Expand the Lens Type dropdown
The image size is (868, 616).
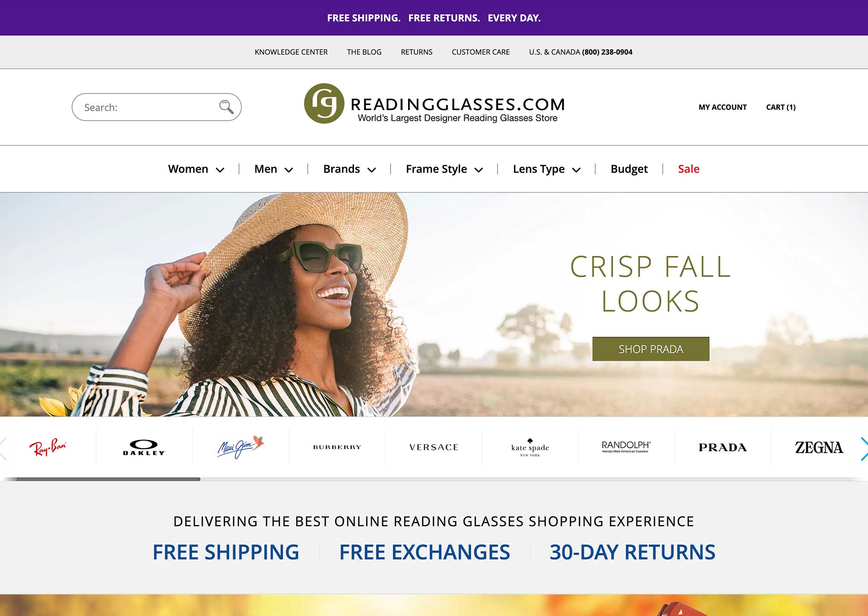click(x=547, y=169)
